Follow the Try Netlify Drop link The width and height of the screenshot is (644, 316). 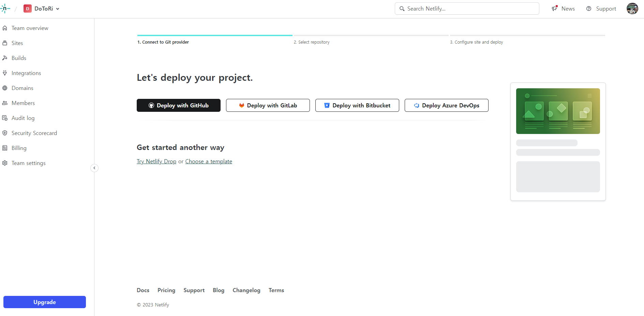point(156,161)
